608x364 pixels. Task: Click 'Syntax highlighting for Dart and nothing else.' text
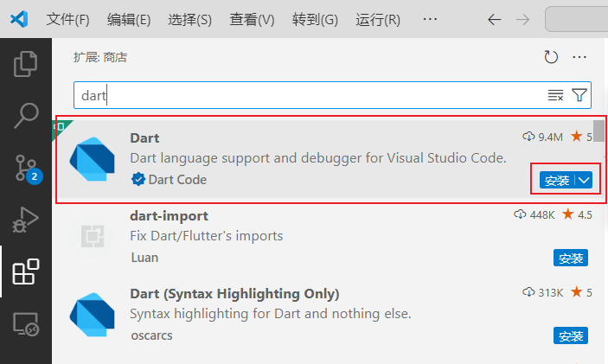[x=271, y=314]
